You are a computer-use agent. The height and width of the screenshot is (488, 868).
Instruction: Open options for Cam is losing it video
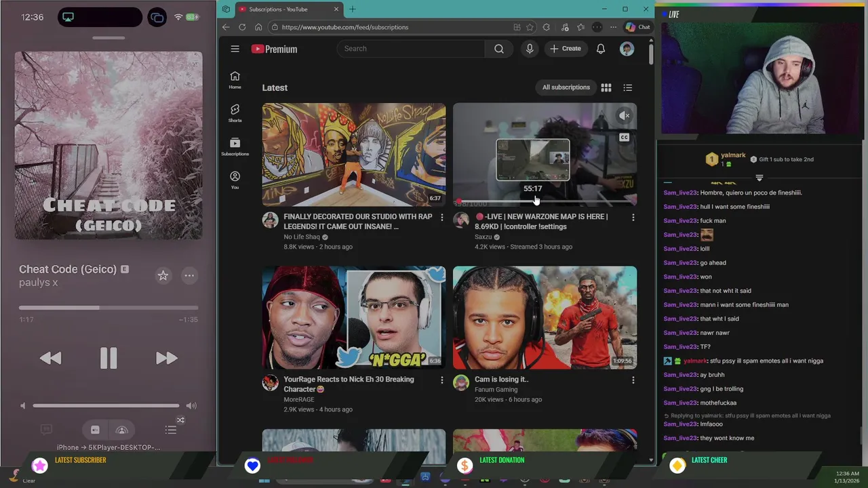coord(633,380)
